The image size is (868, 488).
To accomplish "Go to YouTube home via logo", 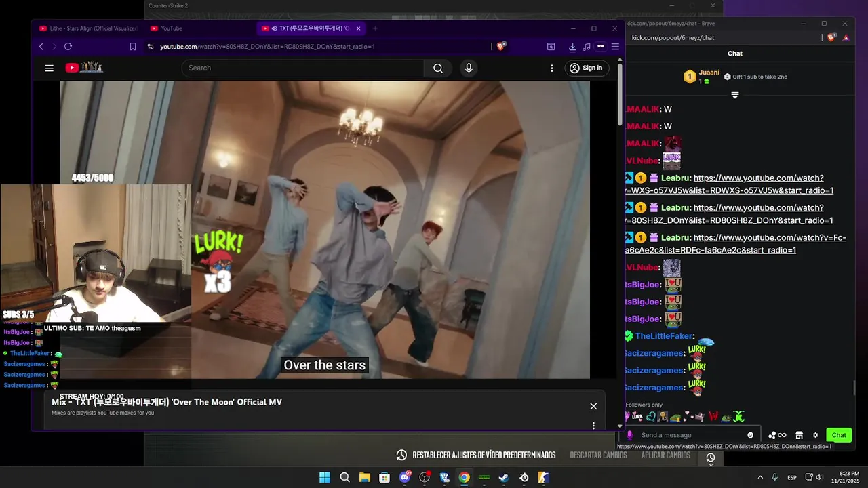I will (x=84, y=67).
